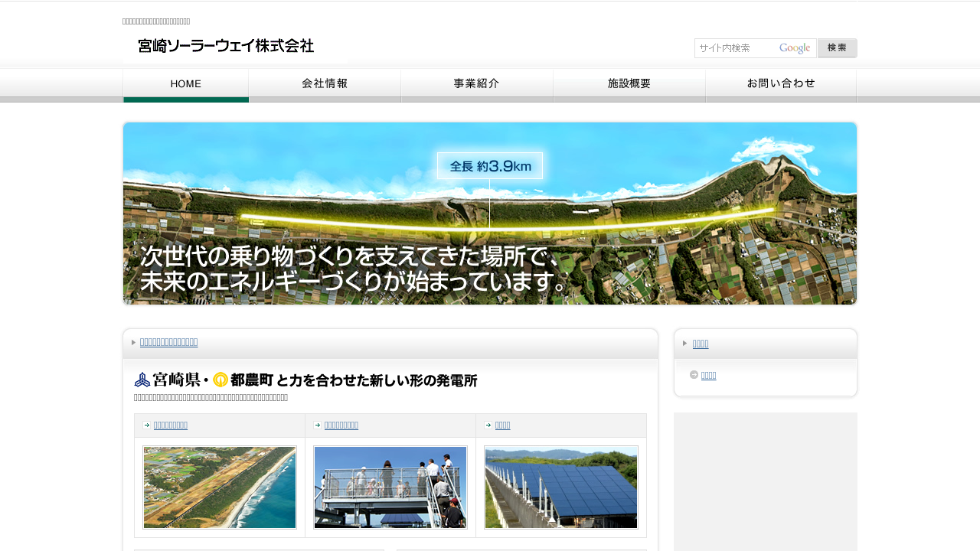Click arrow icon in third thumbnail column header
Image resolution: width=980 pixels, height=551 pixels.
tap(488, 425)
